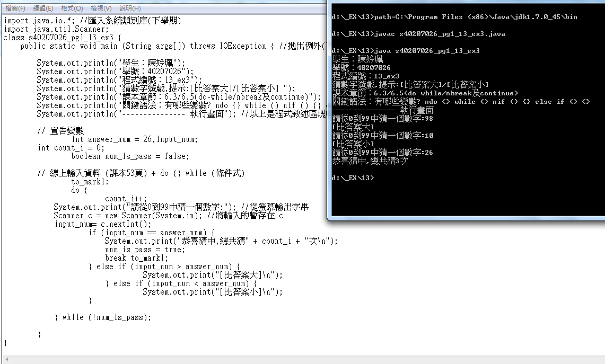The width and height of the screenshot is (605, 364).
Task: Click the println line with 程式編號：13_ex3
Action: (x=119, y=80)
